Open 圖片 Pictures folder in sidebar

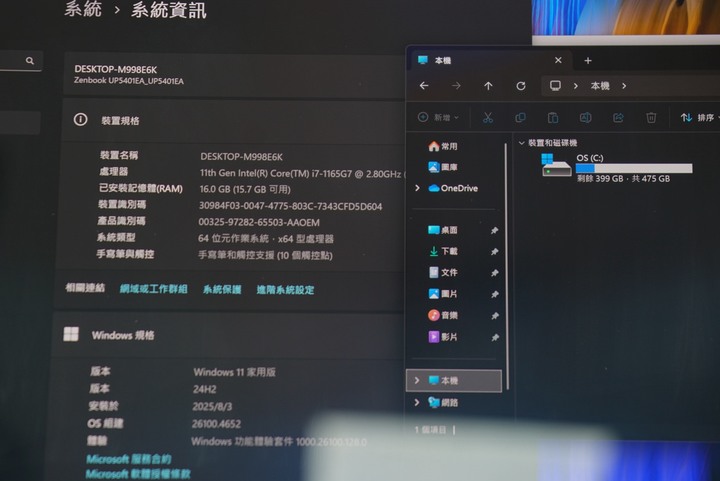[x=443, y=294]
